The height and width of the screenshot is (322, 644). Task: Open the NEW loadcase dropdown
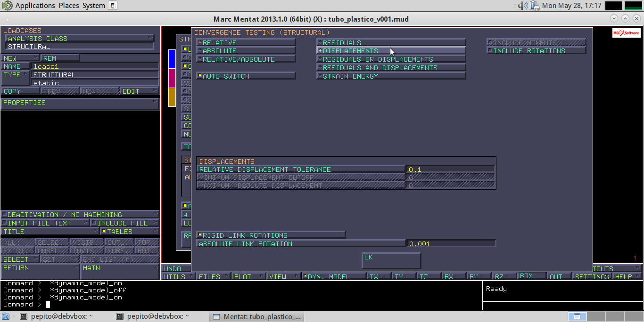click(20, 58)
